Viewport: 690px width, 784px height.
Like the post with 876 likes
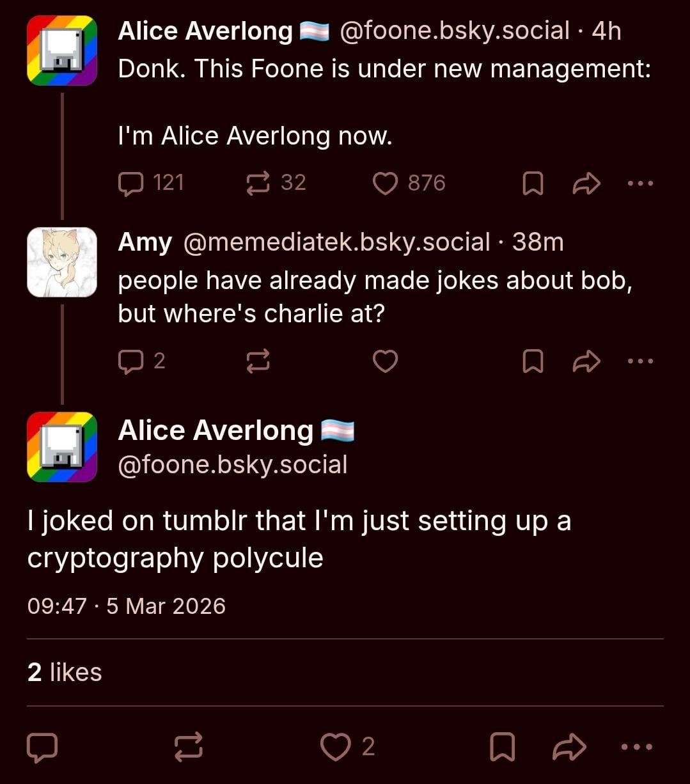pyautogui.click(x=386, y=184)
